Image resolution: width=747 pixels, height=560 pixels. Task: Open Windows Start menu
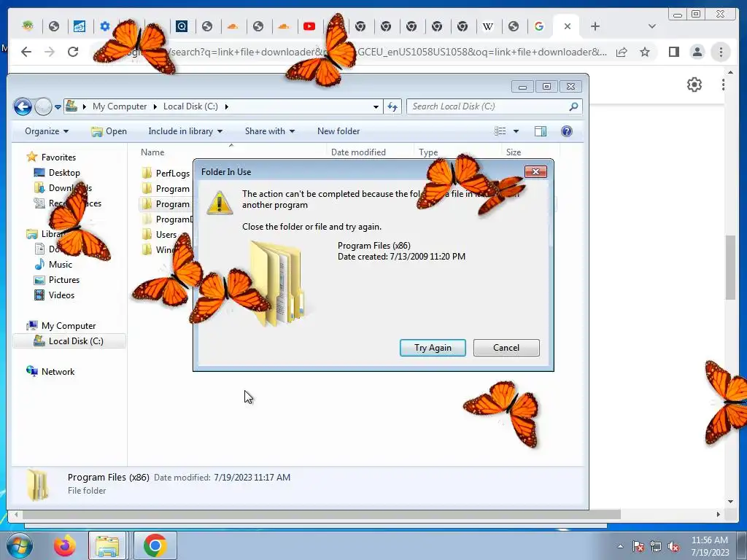(18, 545)
